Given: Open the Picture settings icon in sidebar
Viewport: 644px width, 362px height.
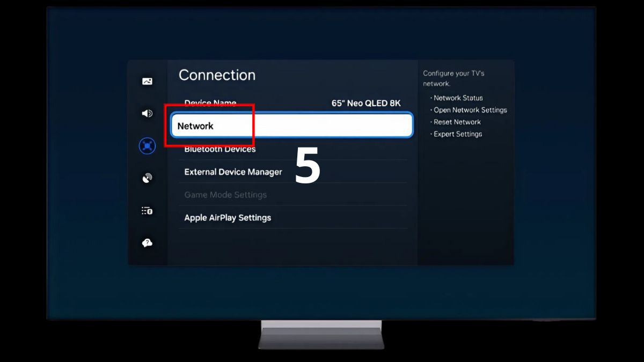Looking at the screenshot, I should point(147,82).
